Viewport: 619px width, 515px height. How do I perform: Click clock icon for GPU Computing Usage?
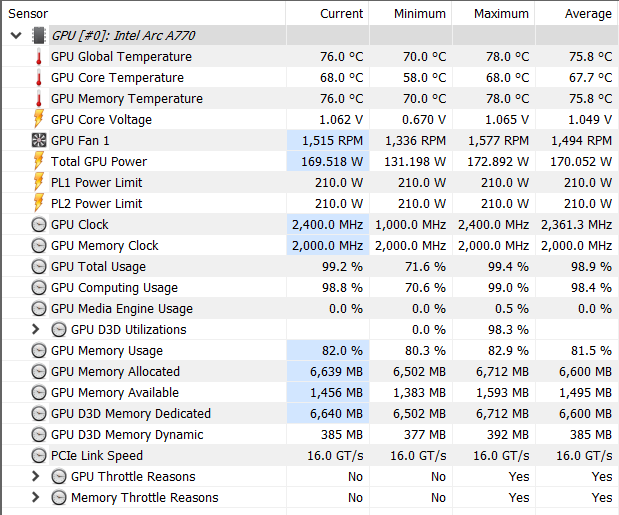pos(39,287)
